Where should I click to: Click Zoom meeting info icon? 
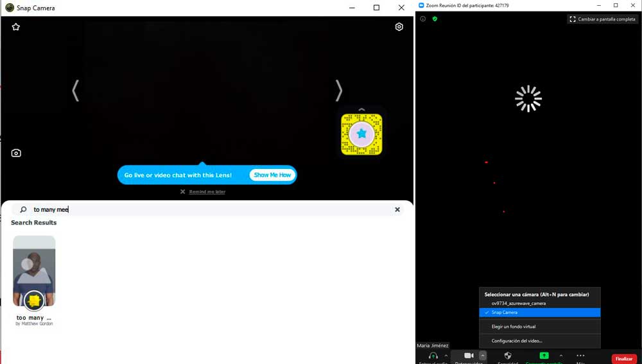(423, 19)
